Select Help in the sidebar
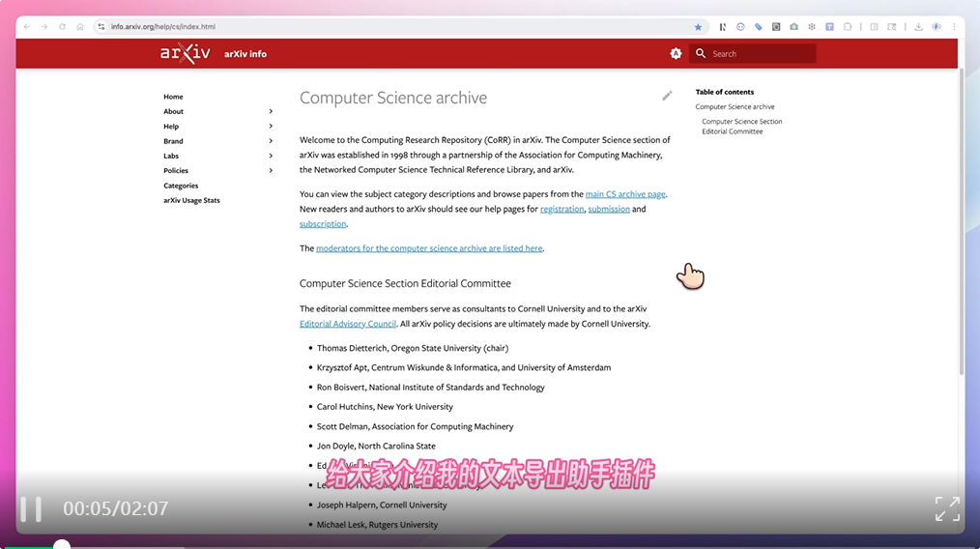 (171, 127)
